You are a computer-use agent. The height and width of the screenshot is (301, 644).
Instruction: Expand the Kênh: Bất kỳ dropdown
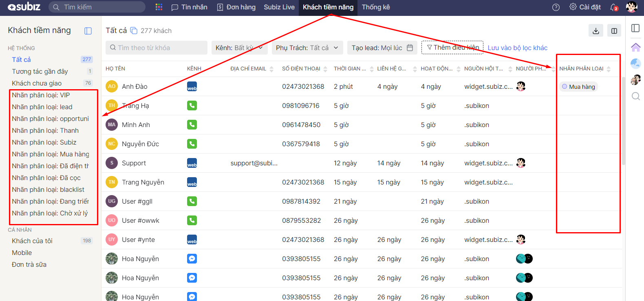[239, 48]
